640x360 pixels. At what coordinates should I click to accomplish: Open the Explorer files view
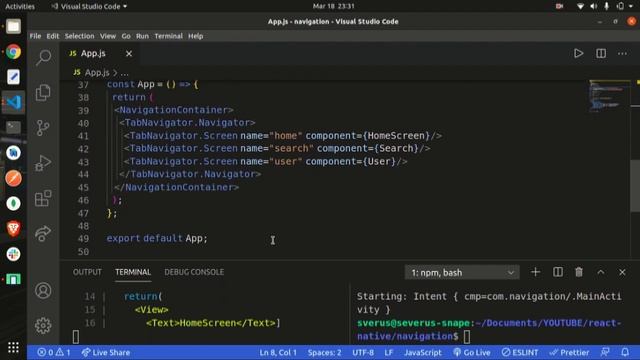click(x=43, y=93)
